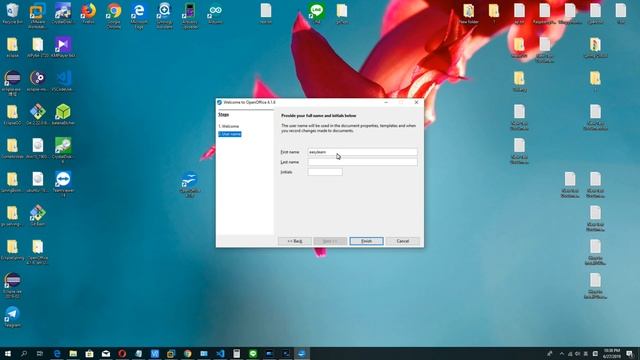The height and width of the screenshot is (360, 640).
Task: Select the highlighted User name step
Action: (230, 134)
